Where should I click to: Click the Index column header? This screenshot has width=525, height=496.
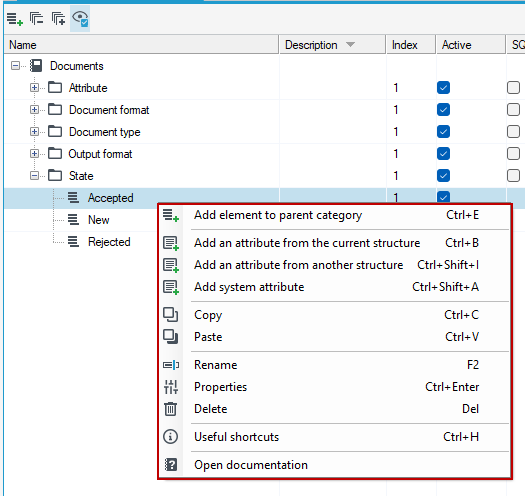(x=411, y=45)
